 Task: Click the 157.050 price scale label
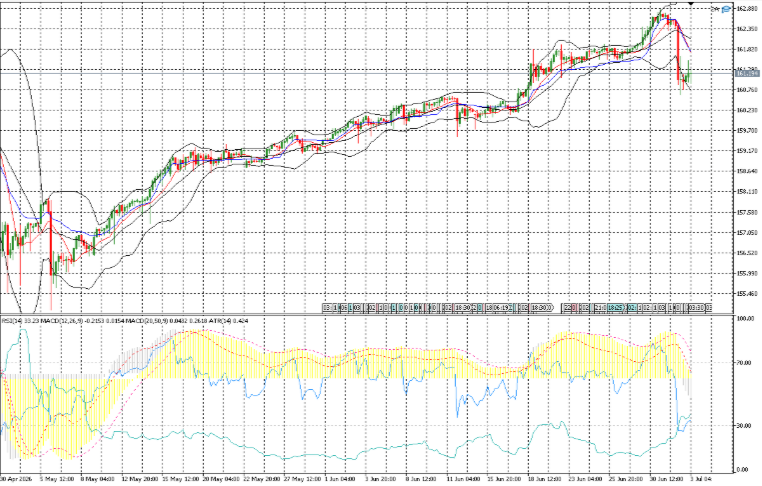pyautogui.click(x=747, y=232)
